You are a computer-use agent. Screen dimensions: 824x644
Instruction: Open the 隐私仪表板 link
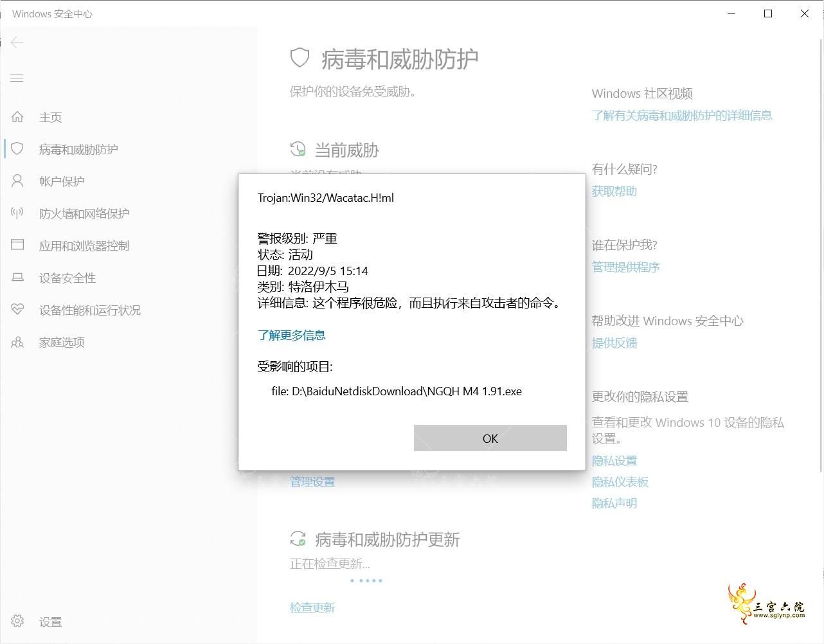tap(620, 481)
